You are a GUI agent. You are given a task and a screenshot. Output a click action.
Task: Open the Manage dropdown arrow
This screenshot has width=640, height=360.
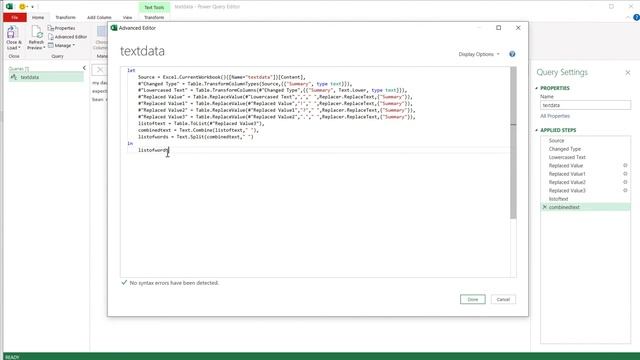(x=73, y=45)
